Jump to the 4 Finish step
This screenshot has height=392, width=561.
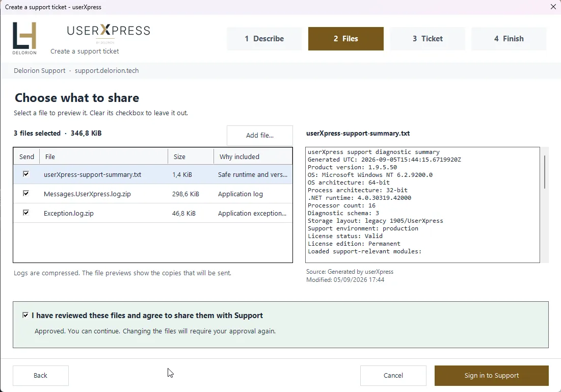[x=509, y=39]
